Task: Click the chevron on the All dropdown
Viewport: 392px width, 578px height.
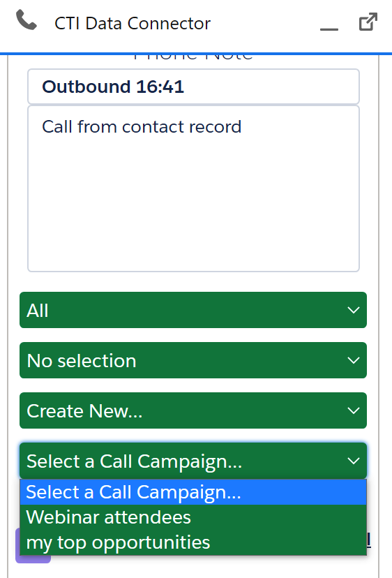Action: (354, 311)
